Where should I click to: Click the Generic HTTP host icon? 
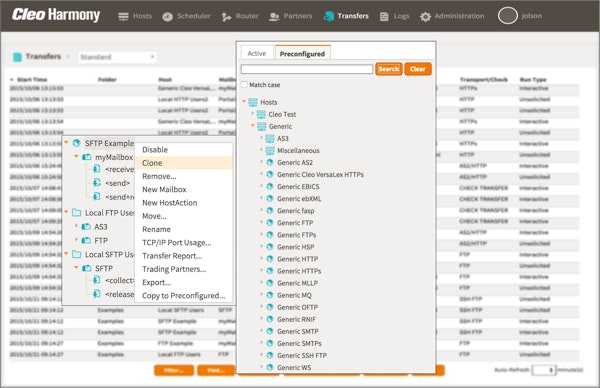pyautogui.click(x=270, y=259)
